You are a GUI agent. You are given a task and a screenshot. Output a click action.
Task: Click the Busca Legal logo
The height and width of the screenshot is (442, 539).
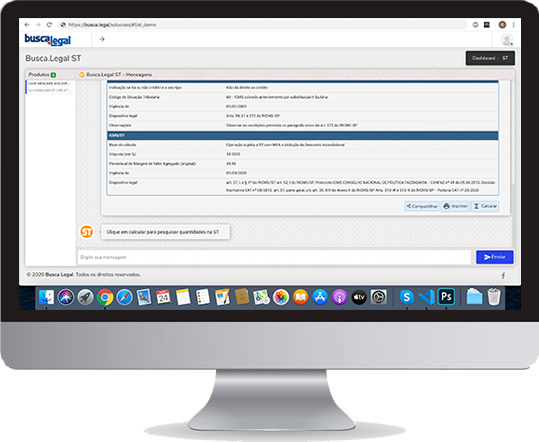pyautogui.click(x=47, y=40)
